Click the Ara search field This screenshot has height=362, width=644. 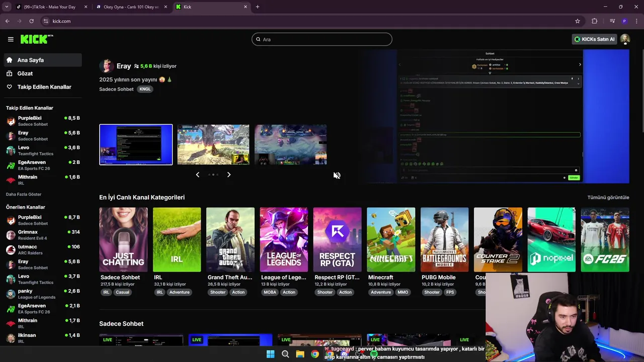[322, 39]
